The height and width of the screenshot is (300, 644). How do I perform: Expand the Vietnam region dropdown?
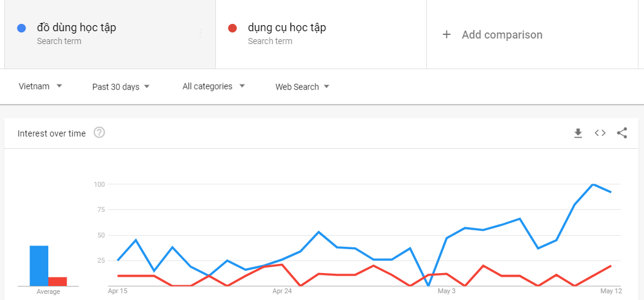(40, 86)
